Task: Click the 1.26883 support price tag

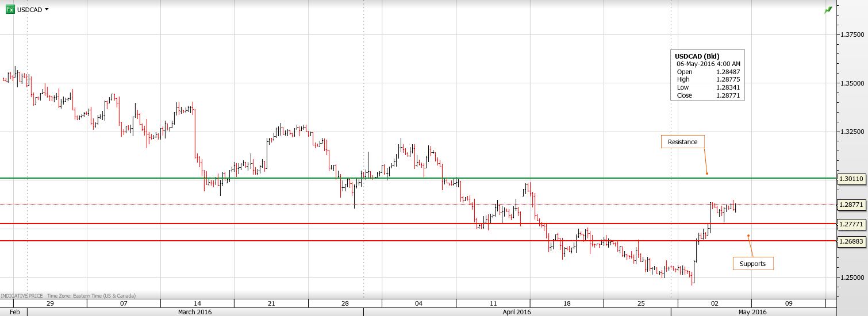Action: pos(851,241)
